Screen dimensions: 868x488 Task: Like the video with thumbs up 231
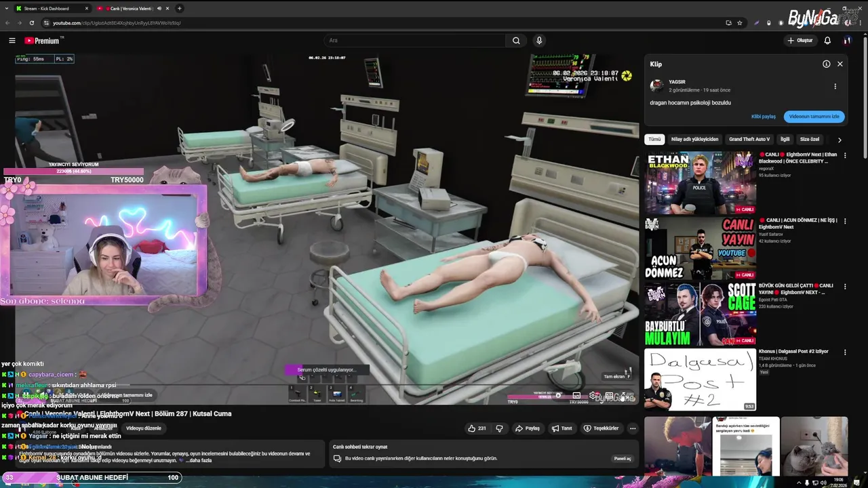click(x=477, y=428)
